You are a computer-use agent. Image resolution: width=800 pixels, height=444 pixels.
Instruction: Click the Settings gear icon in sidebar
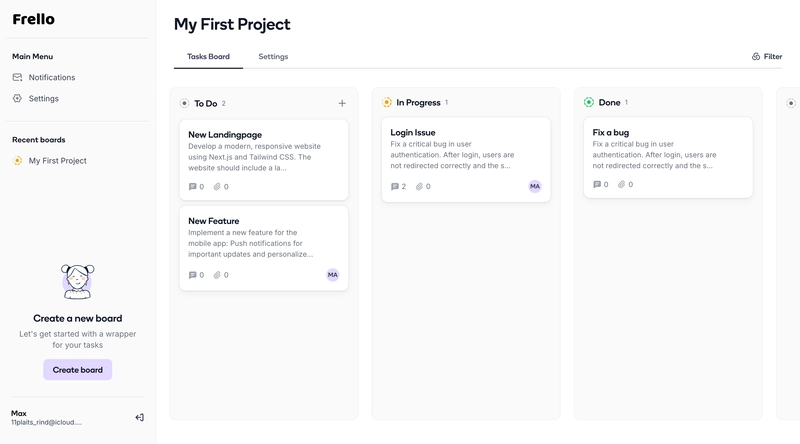[x=17, y=98]
